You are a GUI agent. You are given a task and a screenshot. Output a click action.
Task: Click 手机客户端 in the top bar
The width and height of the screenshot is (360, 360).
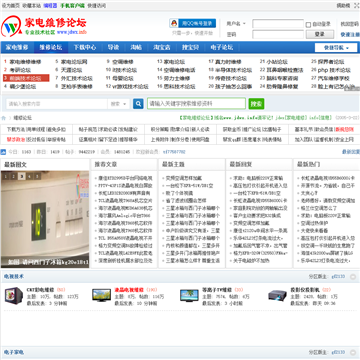point(72,6)
